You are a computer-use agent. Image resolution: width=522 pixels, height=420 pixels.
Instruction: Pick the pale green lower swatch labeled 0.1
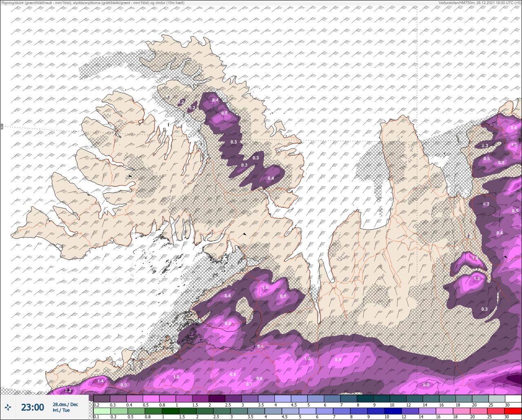pos(102,411)
